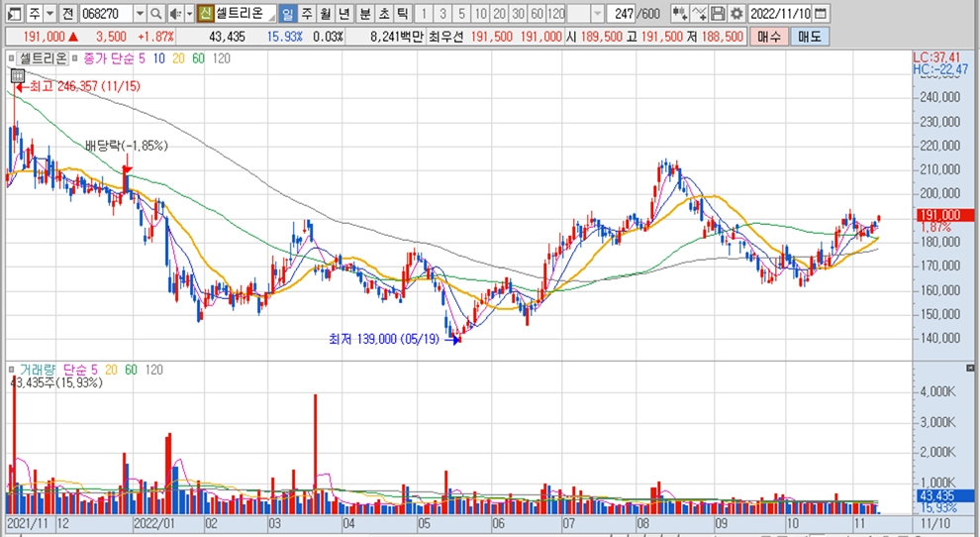Select the 60 interval preset
The width and height of the screenshot is (980, 537).
tap(537, 14)
